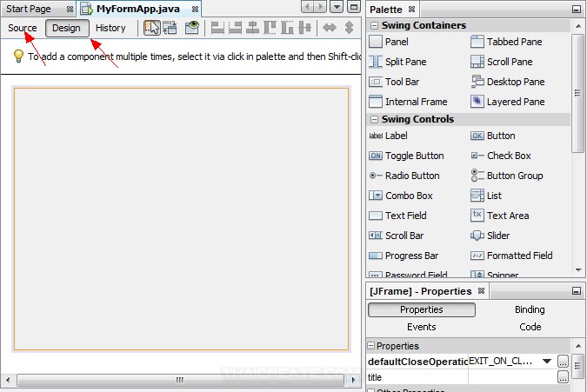Open defaultCloseOperation dropdown arrow
Screen dimensions: 587x392
point(547,362)
